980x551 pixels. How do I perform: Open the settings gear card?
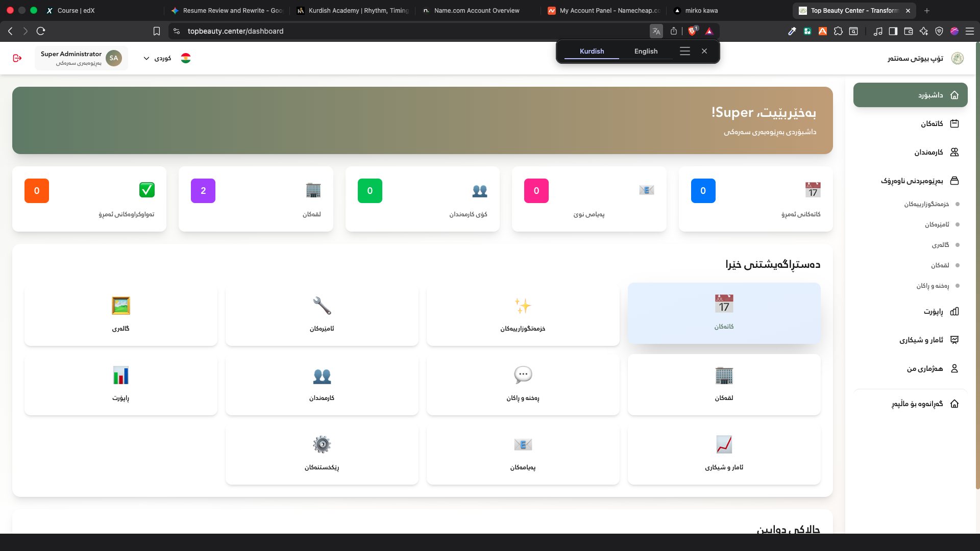click(322, 454)
